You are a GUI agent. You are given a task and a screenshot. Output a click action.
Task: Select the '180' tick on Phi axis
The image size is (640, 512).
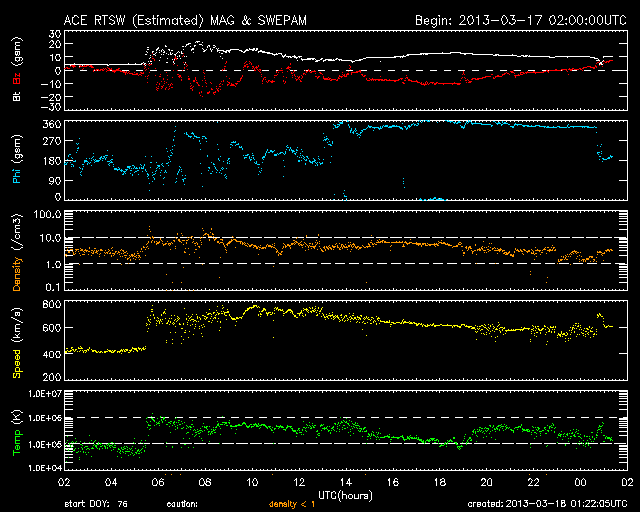[52, 161]
